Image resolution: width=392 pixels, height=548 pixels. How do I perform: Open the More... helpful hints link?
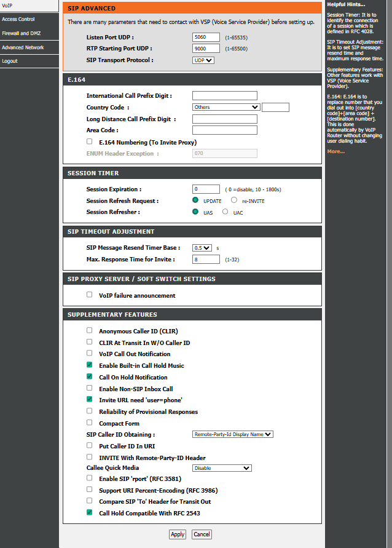(x=335, y=151)
